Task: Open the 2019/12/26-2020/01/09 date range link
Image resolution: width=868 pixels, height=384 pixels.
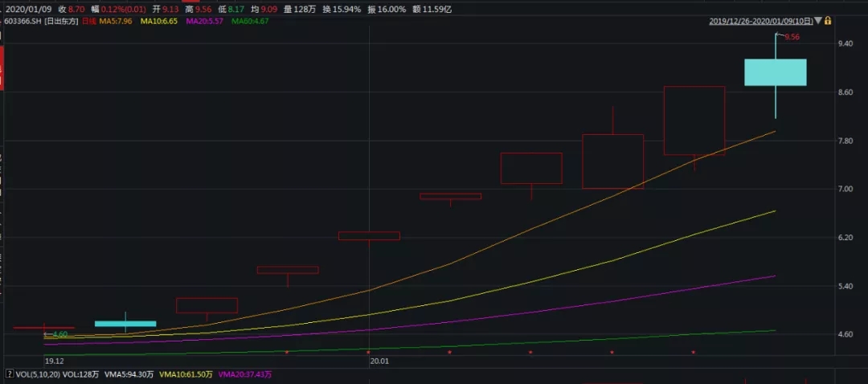Action: click(761, 21)
